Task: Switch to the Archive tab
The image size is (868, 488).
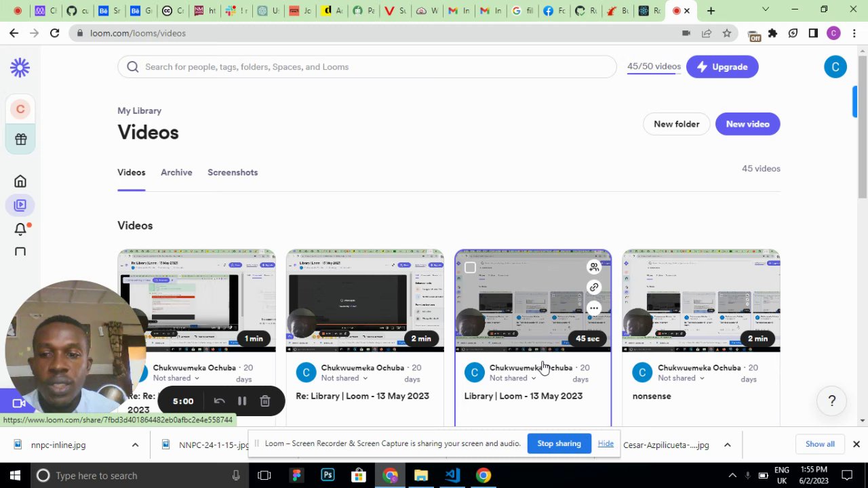Action: tap(176, 172)
